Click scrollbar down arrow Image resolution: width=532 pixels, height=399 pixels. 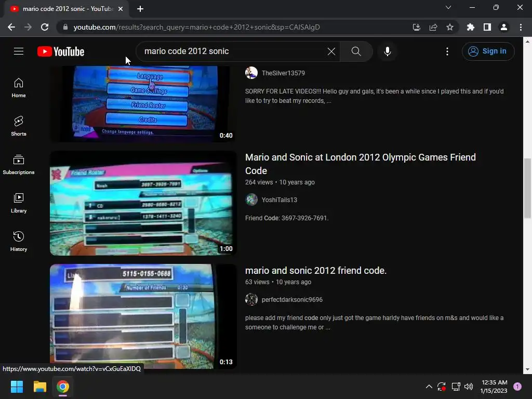pyautogui.click(x=527, y=369)
